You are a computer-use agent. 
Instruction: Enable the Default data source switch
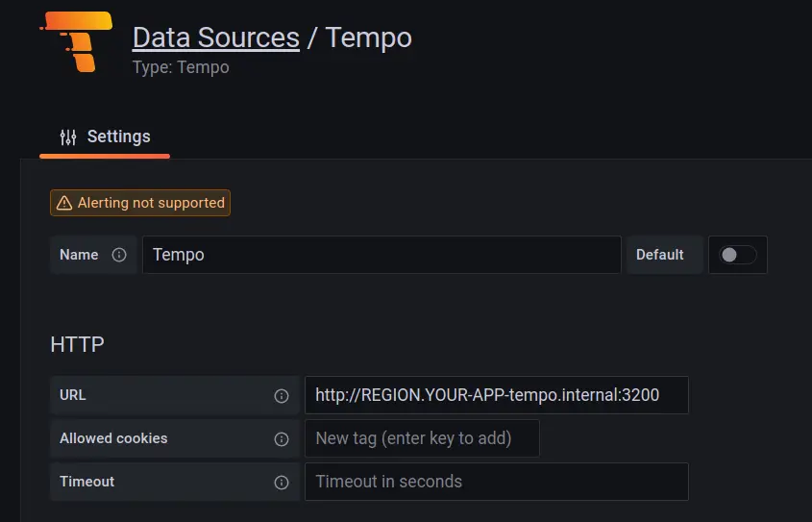[x=738, y=255]
